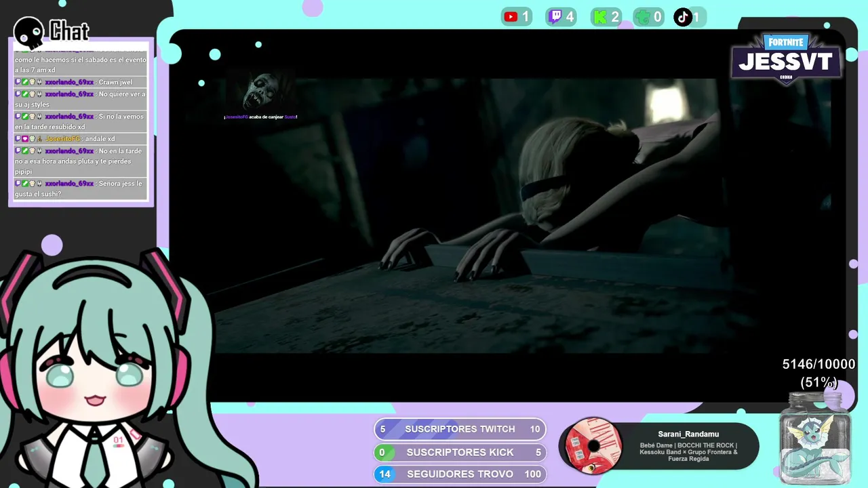Click alert text 'JosesitoFG acaba de canjear Susto!'
The height and width of the screenshot is (488, 868).
pyautogui.click(x=261, y=117)
